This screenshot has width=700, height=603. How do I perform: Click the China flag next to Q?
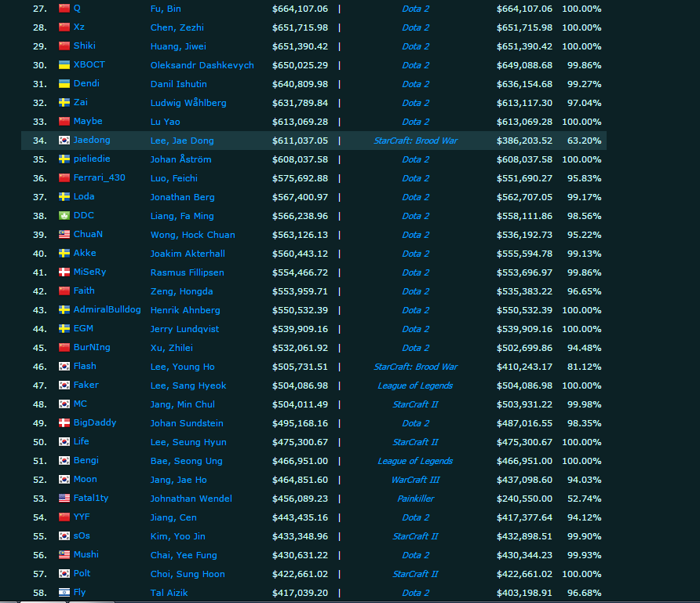click(64, 9)
